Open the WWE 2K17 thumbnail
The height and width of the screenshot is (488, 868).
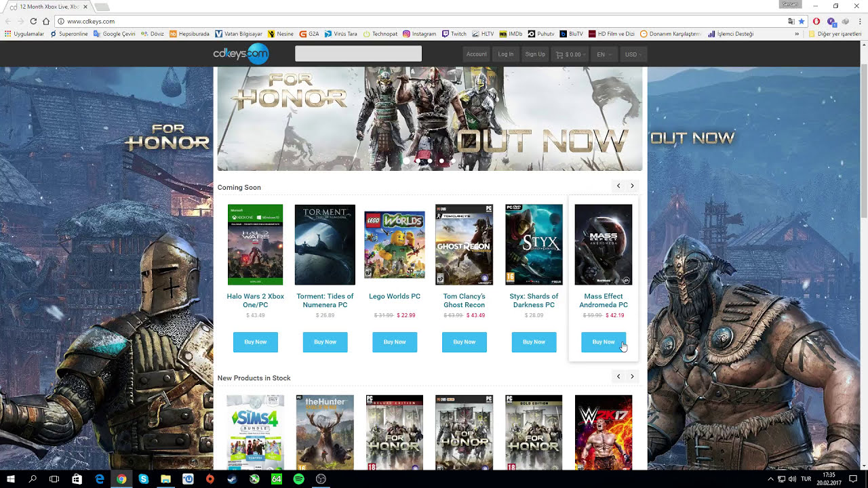coord(604,432)
